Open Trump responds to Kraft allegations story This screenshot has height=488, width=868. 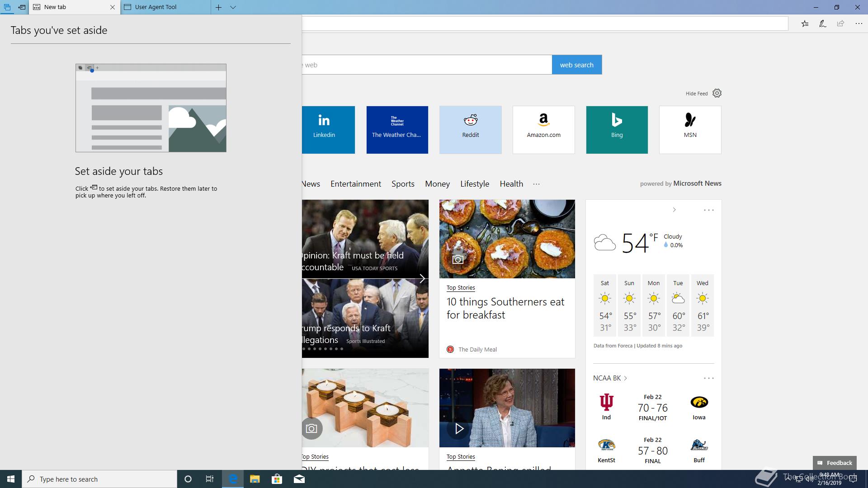pos(346,334)
